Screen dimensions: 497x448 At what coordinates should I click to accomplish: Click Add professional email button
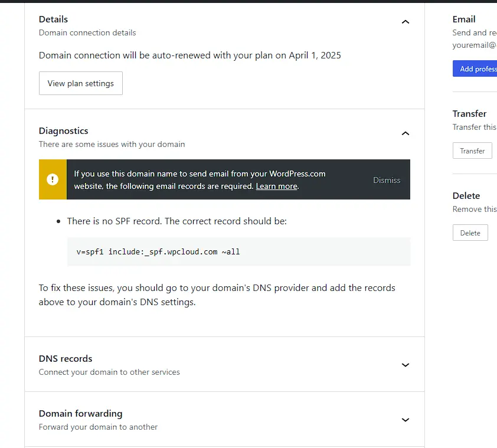tap(475, 68)
